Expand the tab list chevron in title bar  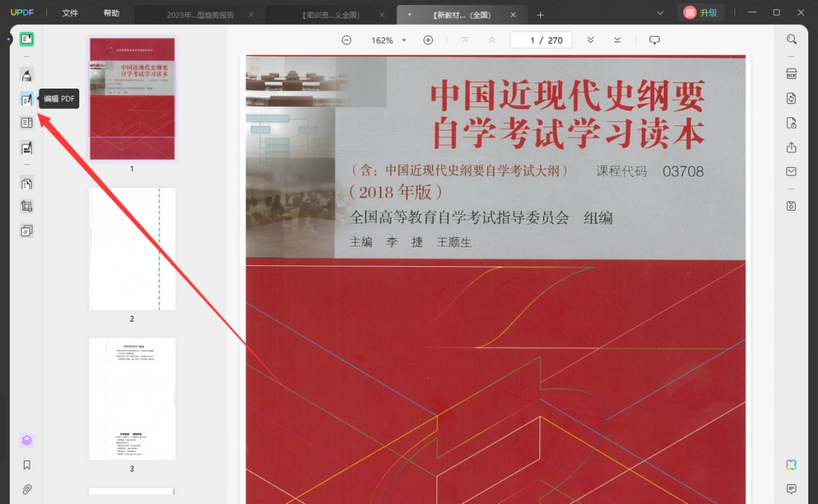point(660,13)
